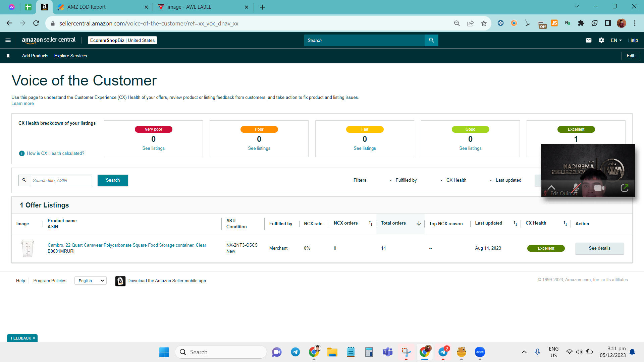The image size is (644, 362).
Task: Expand the Fulfilled by filter dropdown
Action: click(x=403, y=180)
